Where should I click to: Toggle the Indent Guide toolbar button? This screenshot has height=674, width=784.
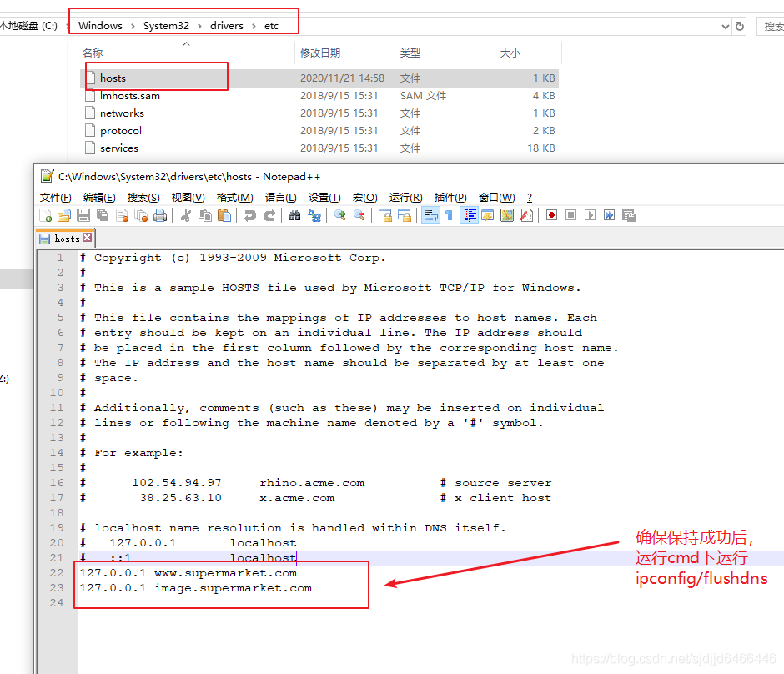pyautogui.click(x=469, y=215)
